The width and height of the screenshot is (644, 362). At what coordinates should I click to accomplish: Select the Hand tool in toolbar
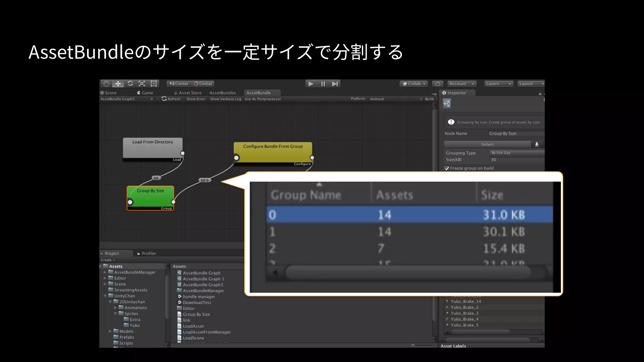pyautogui.click(x=106, y=84)
